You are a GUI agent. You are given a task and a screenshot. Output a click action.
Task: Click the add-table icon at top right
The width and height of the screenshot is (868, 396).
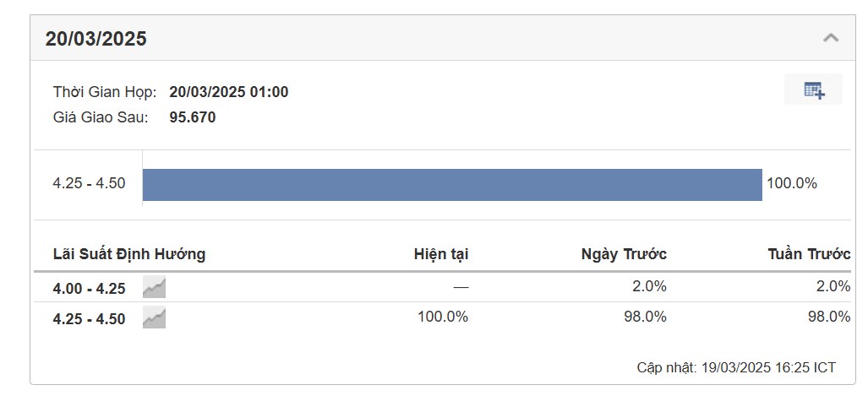pyautogui.click(x=814, y=90)
